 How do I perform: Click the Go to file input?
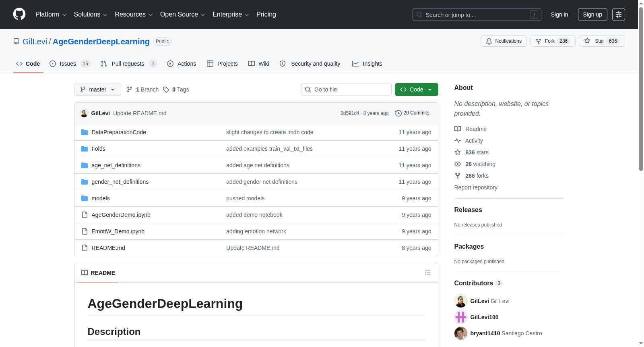(x=346, y=89)
